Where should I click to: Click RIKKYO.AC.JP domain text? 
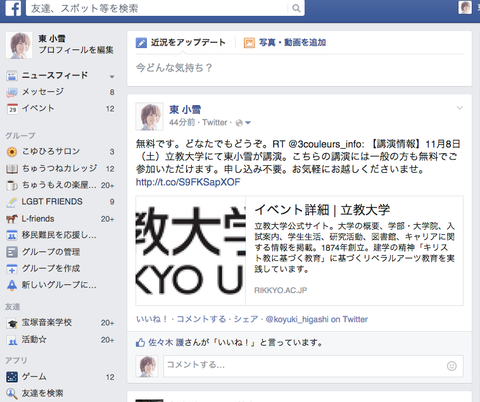point(281,290)
